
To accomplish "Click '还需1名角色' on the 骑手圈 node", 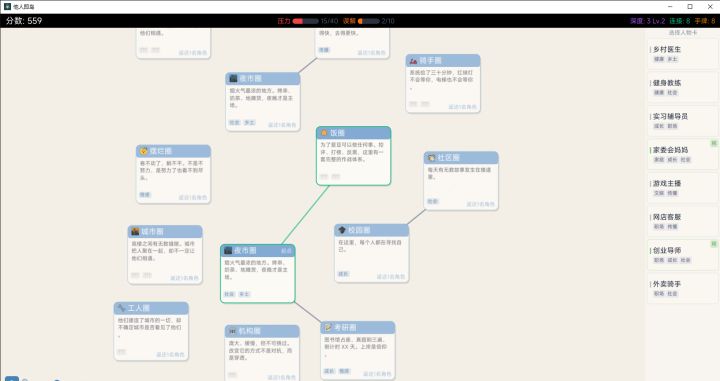I will 462,107.
